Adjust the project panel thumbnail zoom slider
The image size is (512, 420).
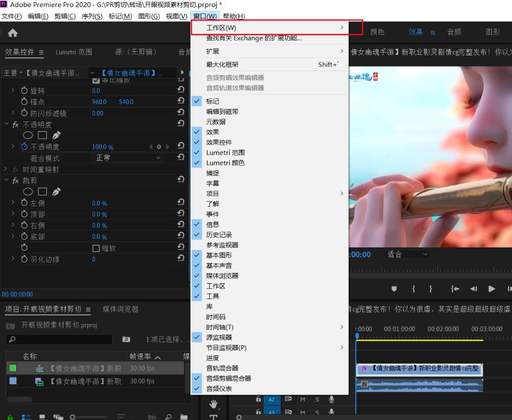click(x=73, y=417)
